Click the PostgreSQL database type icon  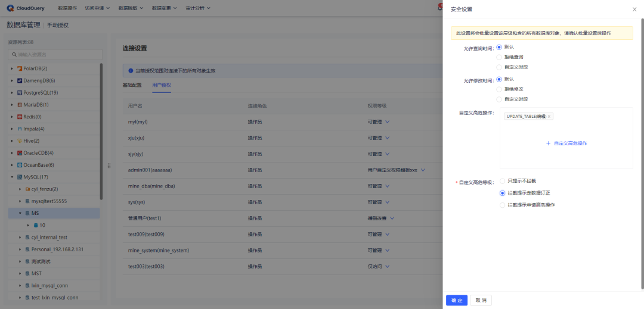19,93
